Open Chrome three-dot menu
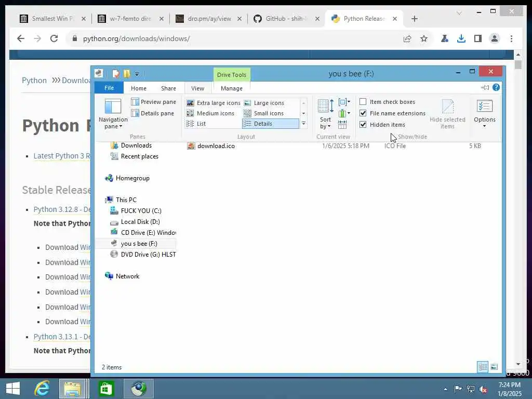 point(511,38)
